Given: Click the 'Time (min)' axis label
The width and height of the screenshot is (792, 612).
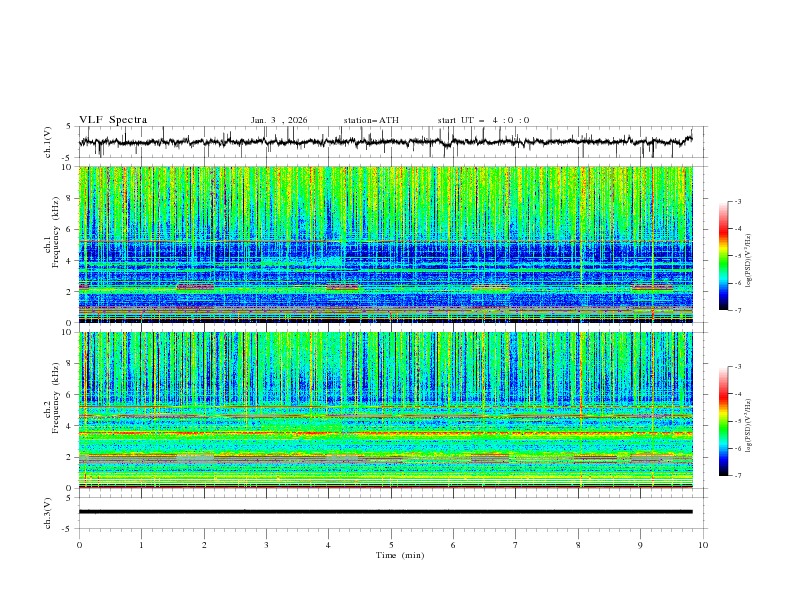Looking at the screenshot, I should pos(400,555).
